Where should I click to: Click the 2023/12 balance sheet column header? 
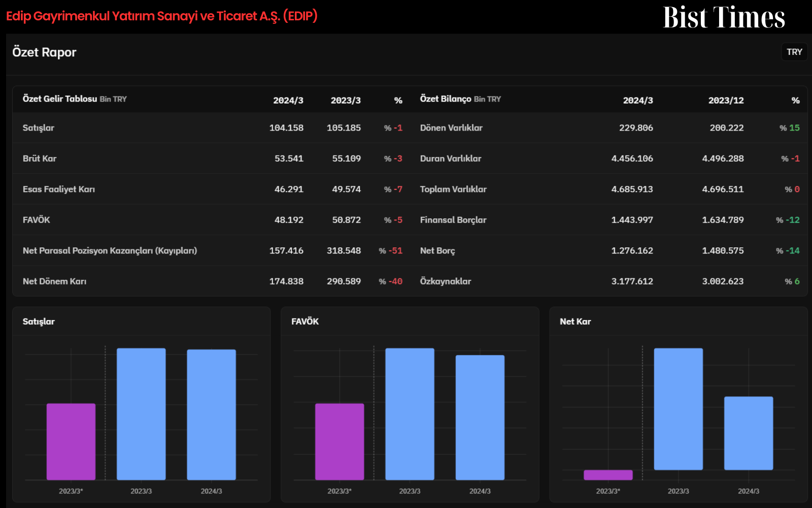(726, 101)
